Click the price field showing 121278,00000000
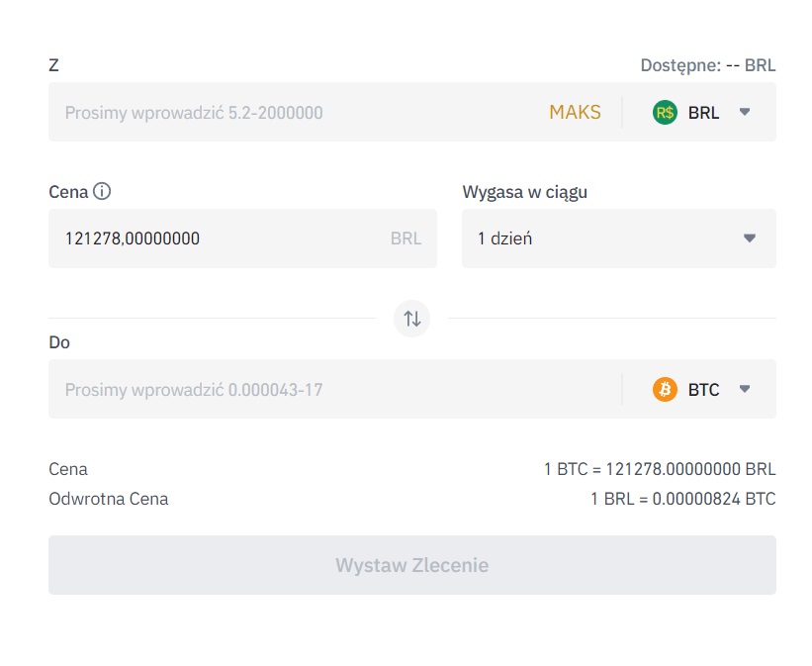 (218, 238)
